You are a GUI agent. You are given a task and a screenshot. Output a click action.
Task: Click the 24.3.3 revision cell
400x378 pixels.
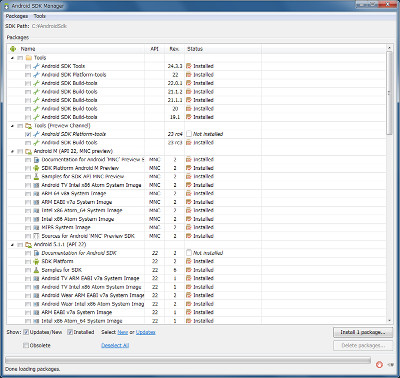point(175,66)
